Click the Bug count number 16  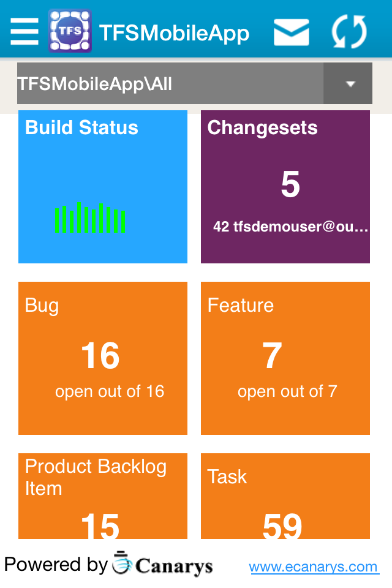pos(100,356)
